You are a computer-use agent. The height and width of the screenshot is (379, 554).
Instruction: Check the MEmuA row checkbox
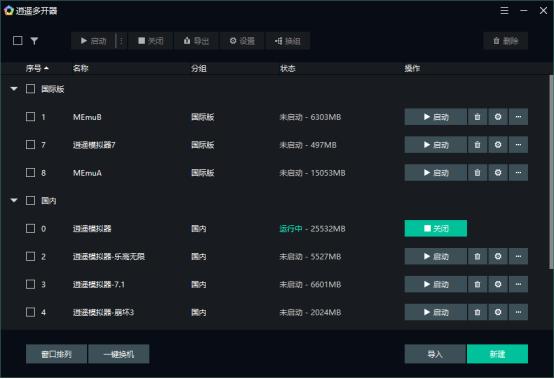point(30,172)
